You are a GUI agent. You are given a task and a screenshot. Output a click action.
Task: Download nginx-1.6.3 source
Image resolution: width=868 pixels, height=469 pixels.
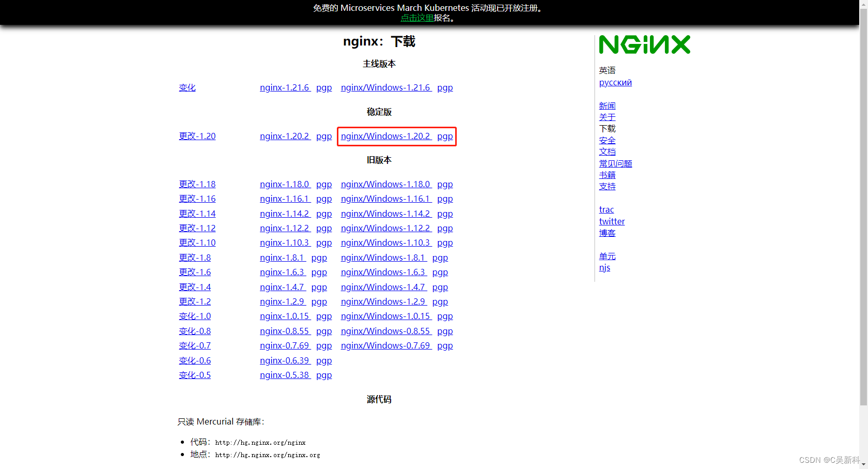coord(282,272)
